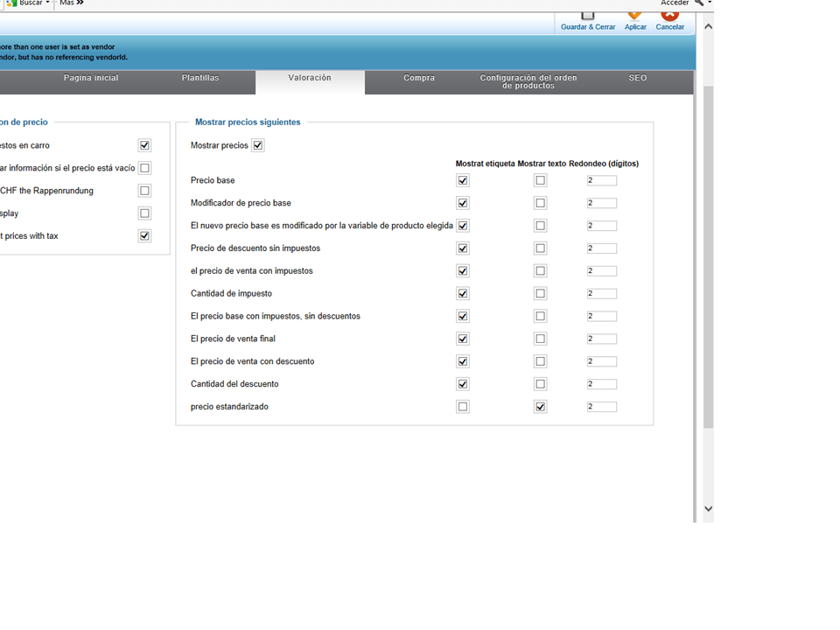Click the Cancelar red icon
Viewport: 840px width, 630px height.
(669, 16)
